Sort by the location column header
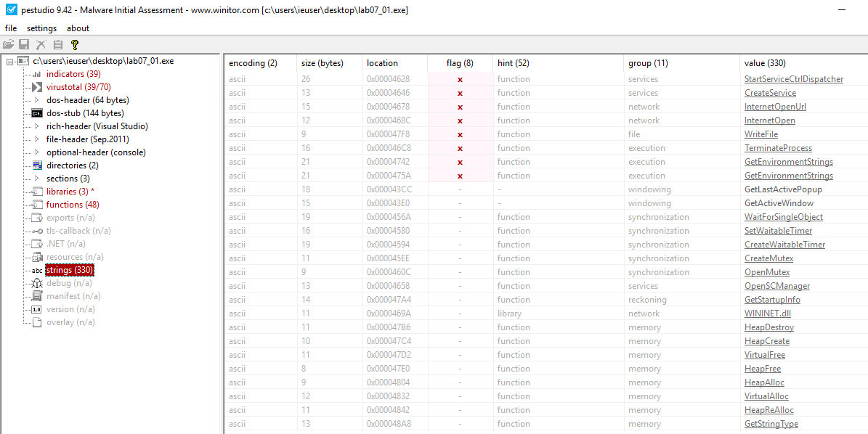 [x=394, y=63]
